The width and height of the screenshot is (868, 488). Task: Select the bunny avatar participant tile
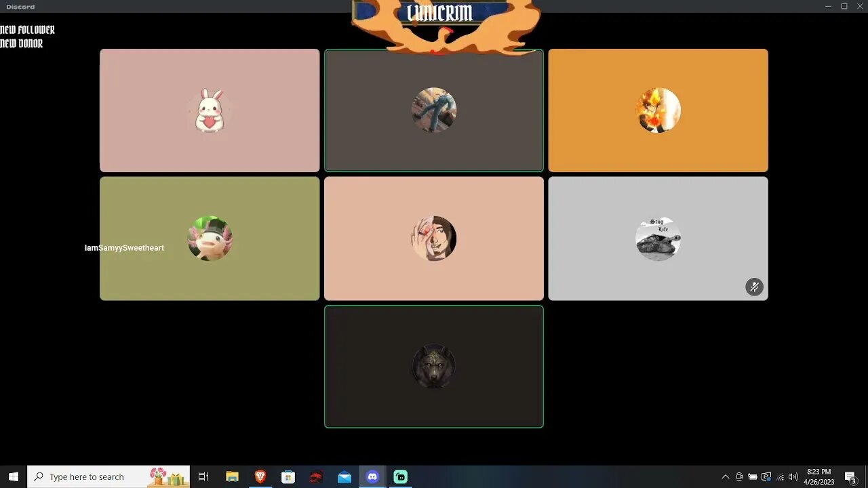click(x=210, y=110)
